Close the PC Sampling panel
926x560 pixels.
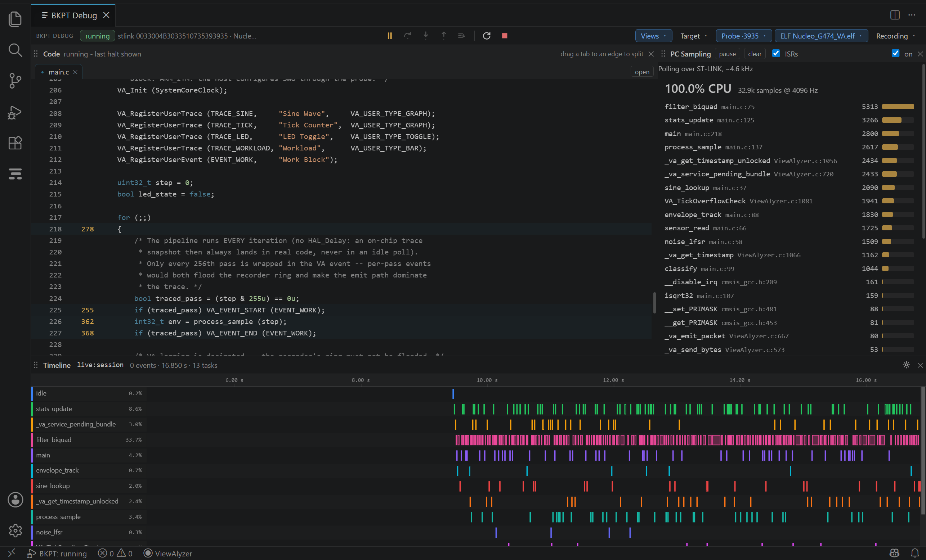(x=920, y=54)
